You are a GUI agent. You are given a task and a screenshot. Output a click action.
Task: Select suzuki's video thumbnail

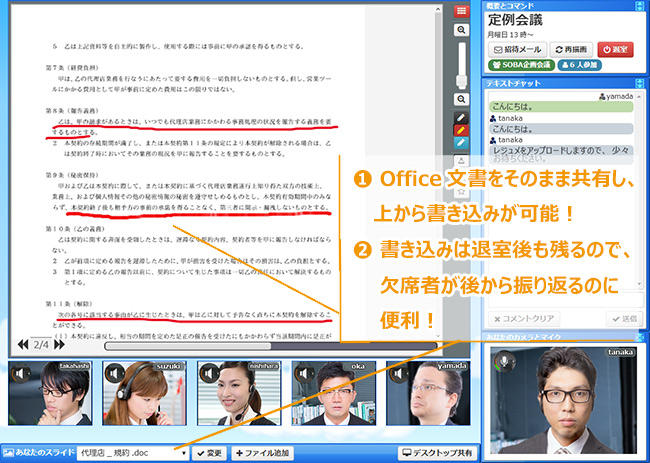tap(145, 393)
